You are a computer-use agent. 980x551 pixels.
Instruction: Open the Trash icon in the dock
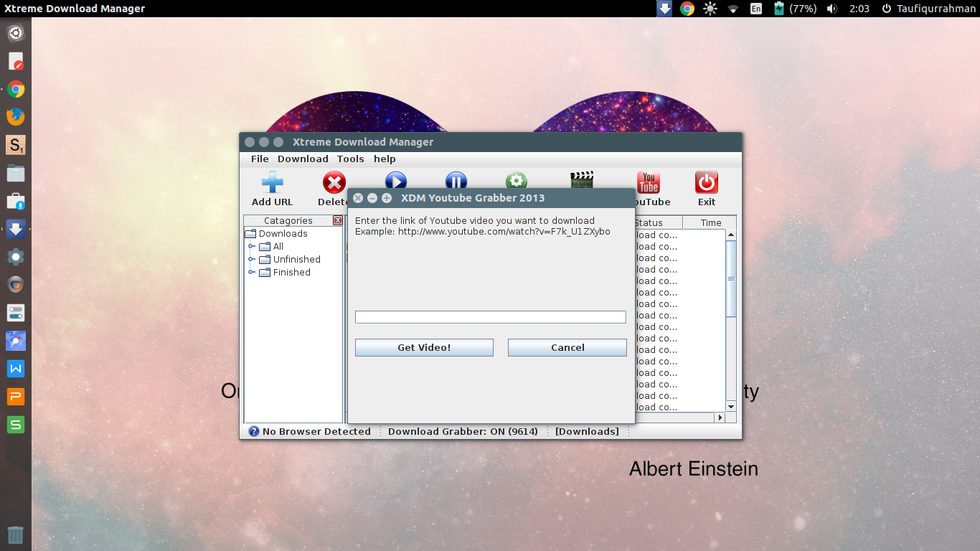tap(16, 534)
